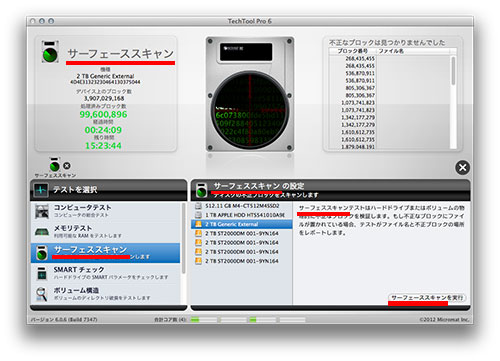Viewport: 500px width, 361px height.
Task: Click the drive icon in the サーフェススキャン の設定 header
Action: [201, 190]
